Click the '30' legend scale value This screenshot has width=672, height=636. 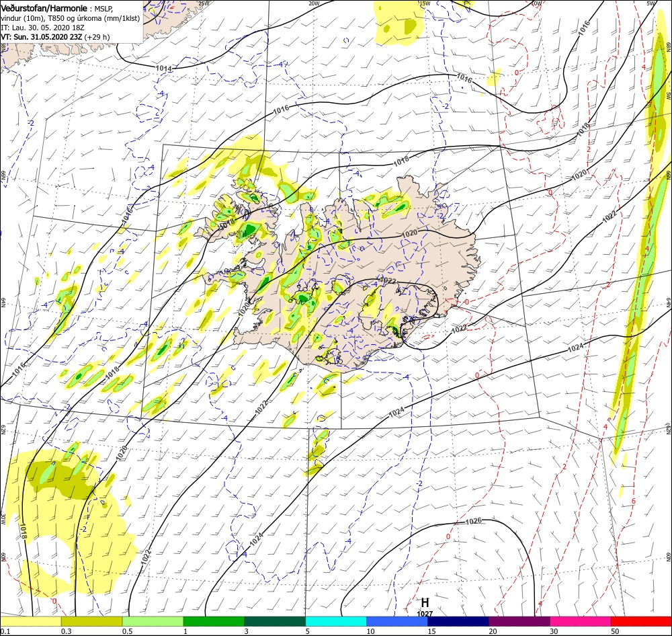point(554,631)
